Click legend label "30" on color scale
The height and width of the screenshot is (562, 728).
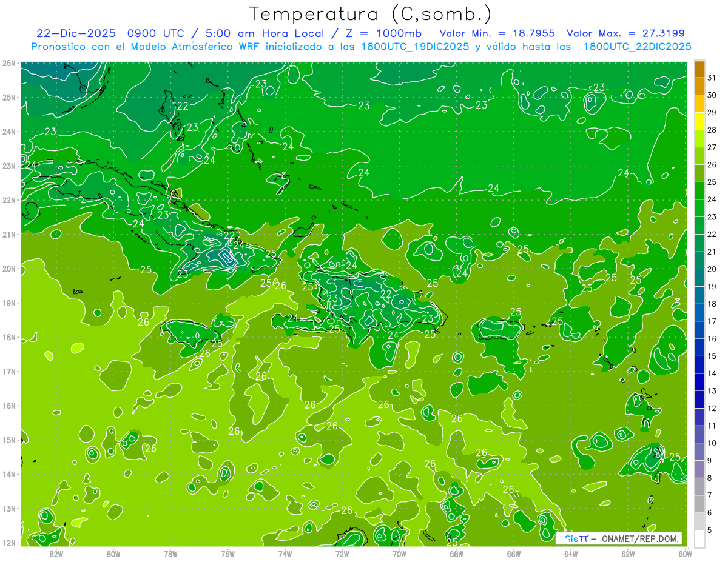coord(712,95)
